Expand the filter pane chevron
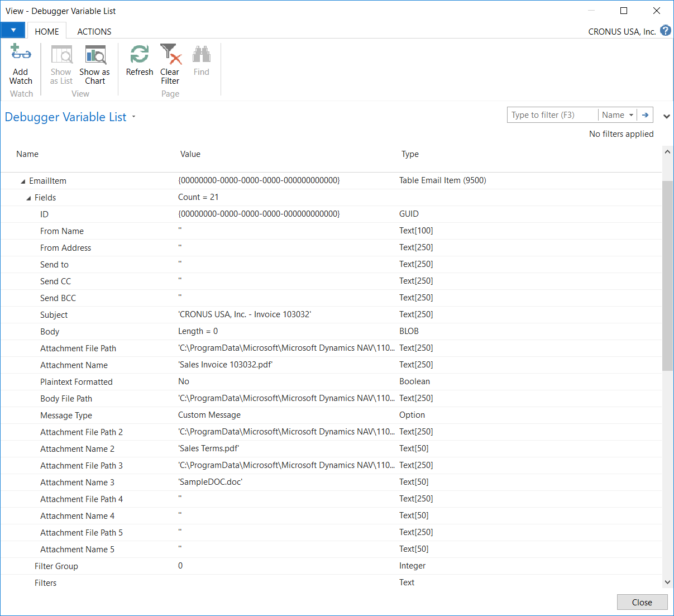This screenshot has height=616, width=674. [x=666, y=117]
